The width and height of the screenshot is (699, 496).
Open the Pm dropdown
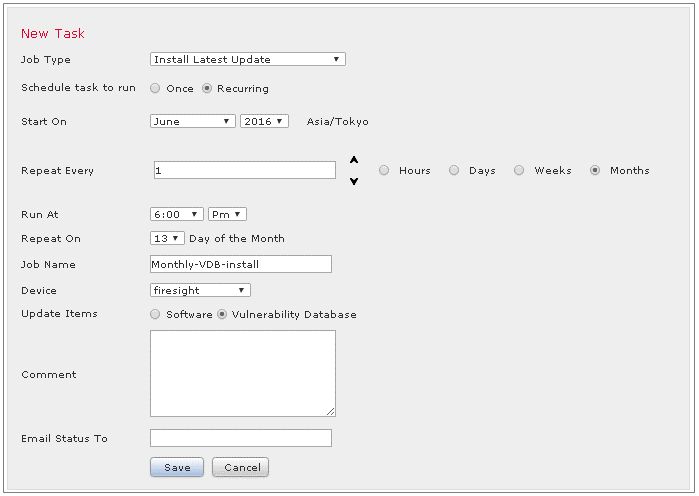click(227, 214)
